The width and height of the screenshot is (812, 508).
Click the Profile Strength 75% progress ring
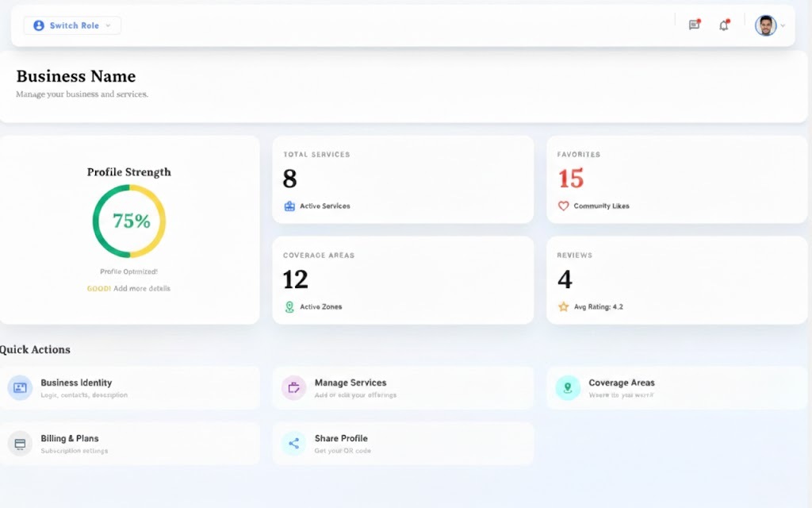129,221
